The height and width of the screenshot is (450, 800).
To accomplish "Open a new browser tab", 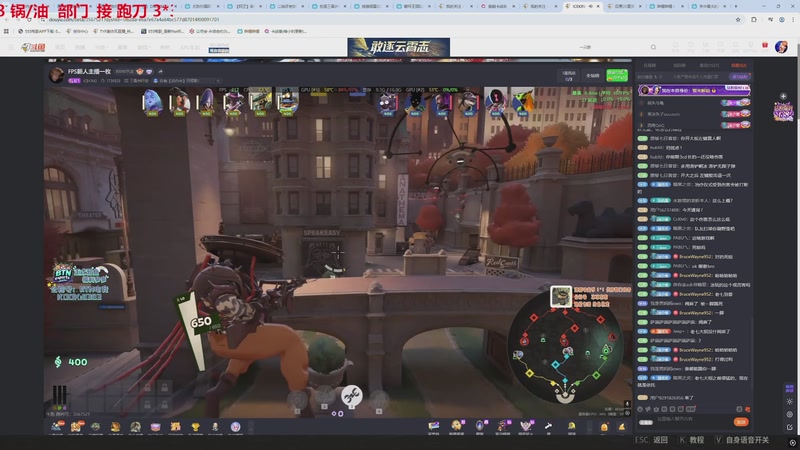I will point(736,6).
